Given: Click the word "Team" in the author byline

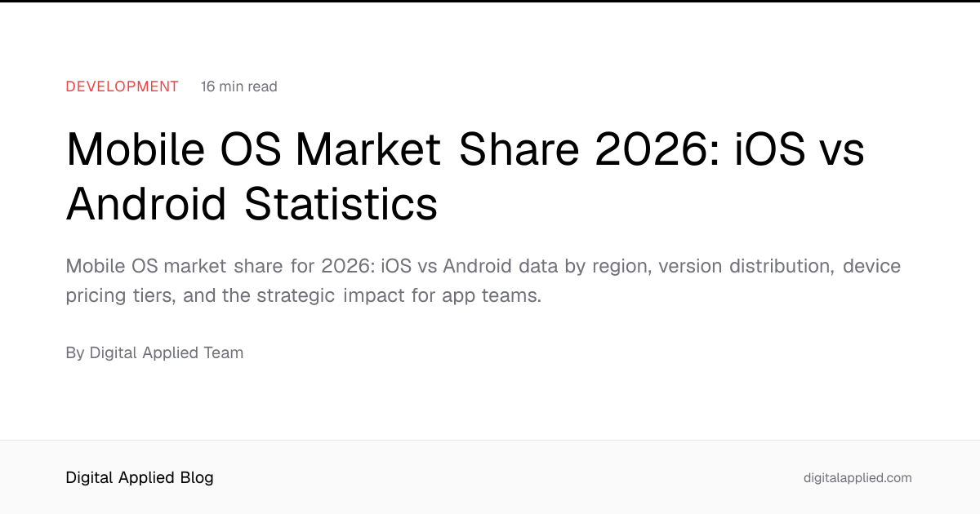Looking at the screenshot, I should tap(224, 353).
